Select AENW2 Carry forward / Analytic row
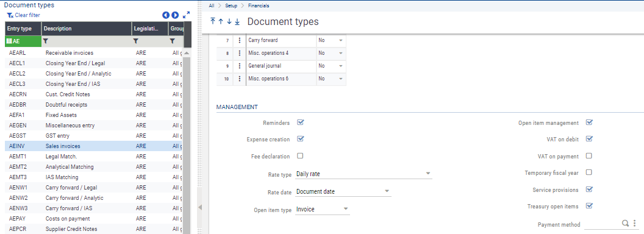Viewport: 644px width, 234px height. [94, 198]
